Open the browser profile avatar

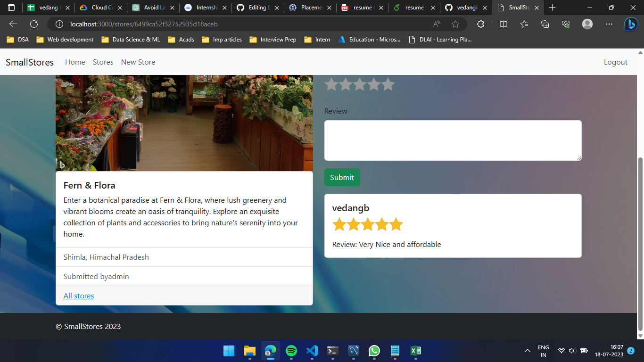pyautogui.click(x=587, y=24)
